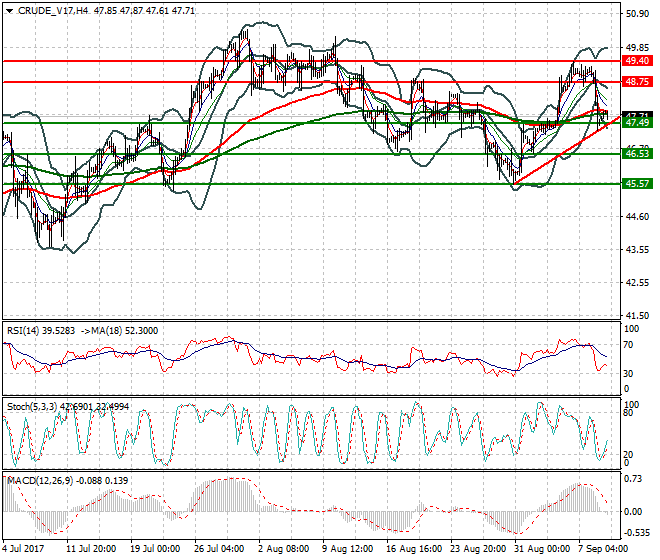Click the 31 Aug 00:00 time label

pyautogui.click(x=543, y=549)
